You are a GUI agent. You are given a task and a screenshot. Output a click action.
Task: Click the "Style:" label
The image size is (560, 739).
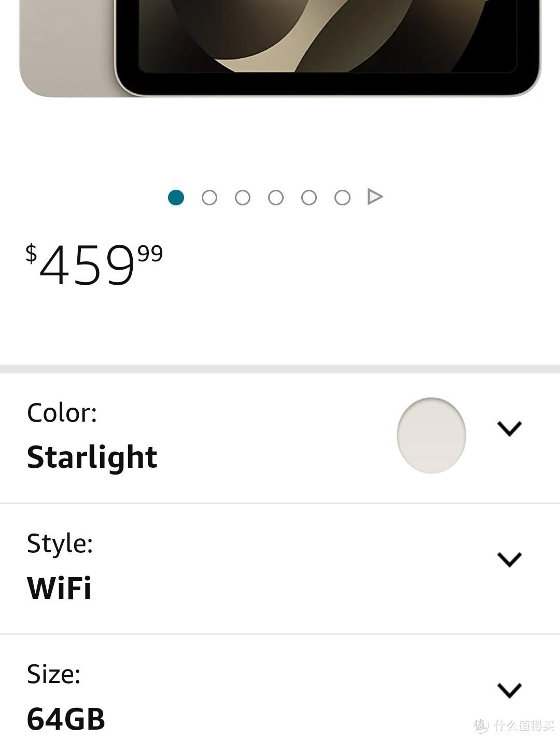[60, 543]
